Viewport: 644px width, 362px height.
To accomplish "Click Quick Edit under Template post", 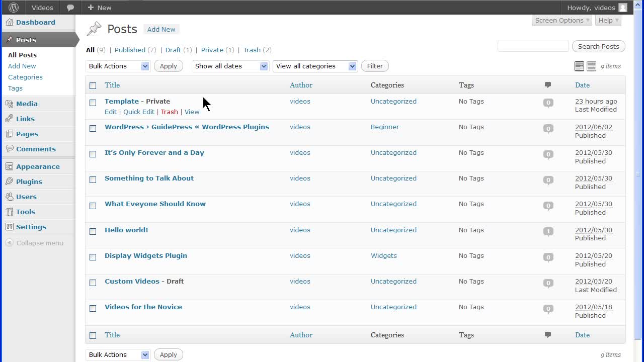I will coord(139,112).
